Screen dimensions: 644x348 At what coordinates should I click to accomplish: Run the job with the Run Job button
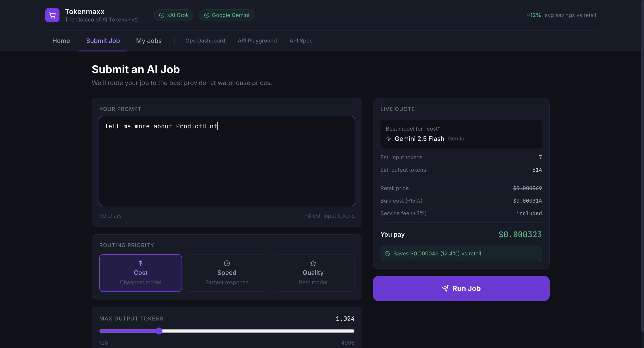tap(461, 289)
